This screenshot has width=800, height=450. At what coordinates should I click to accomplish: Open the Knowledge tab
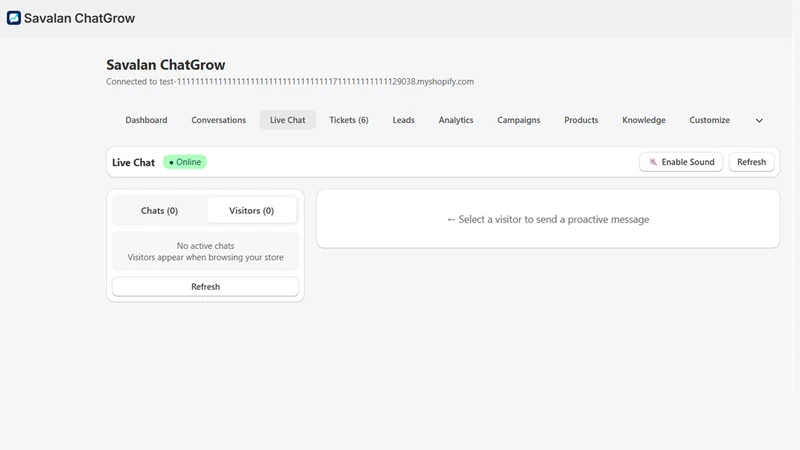644,120
